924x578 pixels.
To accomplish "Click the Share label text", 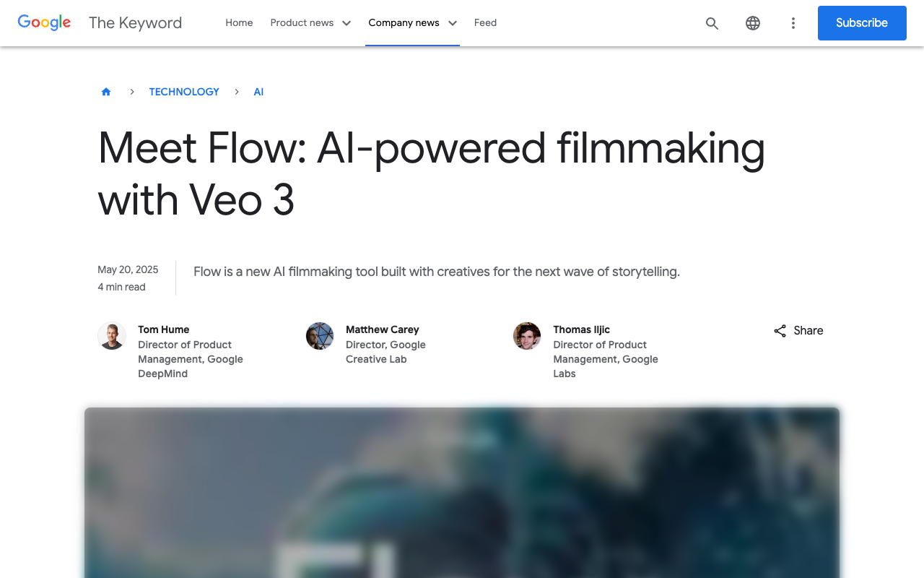I will 808,330.
